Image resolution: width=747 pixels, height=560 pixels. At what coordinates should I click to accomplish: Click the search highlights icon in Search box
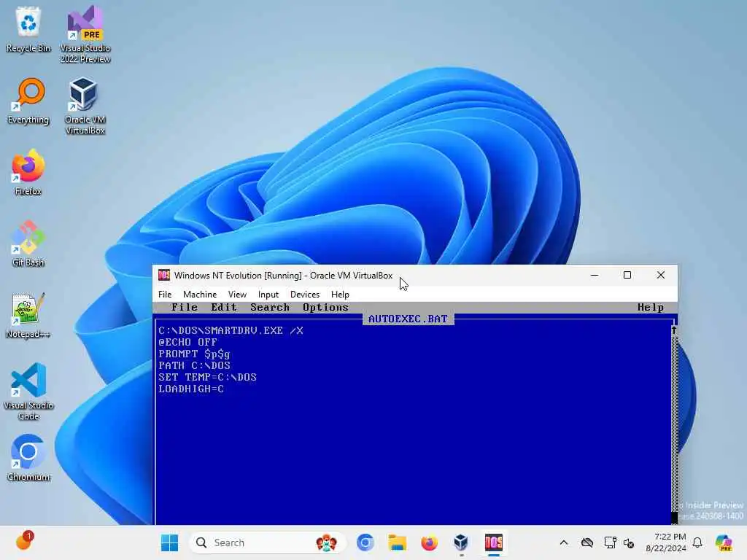coord(326,542)
